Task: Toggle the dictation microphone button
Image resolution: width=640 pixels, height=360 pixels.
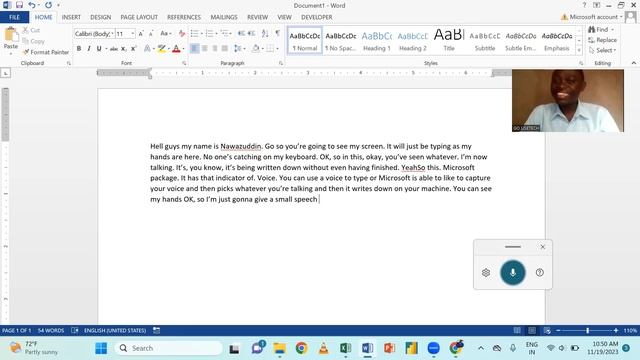Action: [x=513, y=272]
